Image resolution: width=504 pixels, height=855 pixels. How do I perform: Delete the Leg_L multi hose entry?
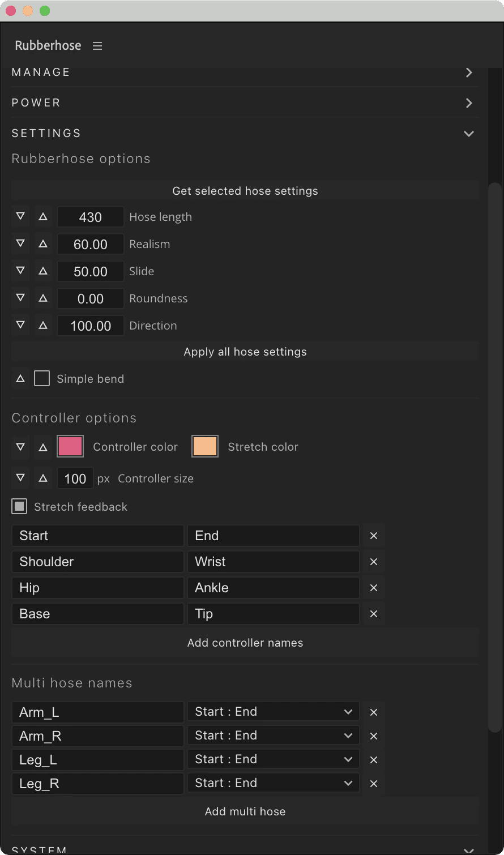(x=374, y=760)
